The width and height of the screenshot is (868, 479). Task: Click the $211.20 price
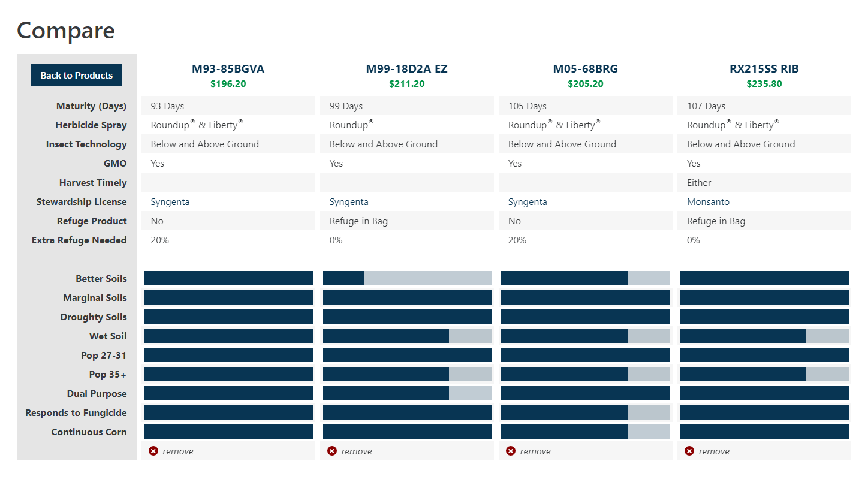click(x=406, y=84)
